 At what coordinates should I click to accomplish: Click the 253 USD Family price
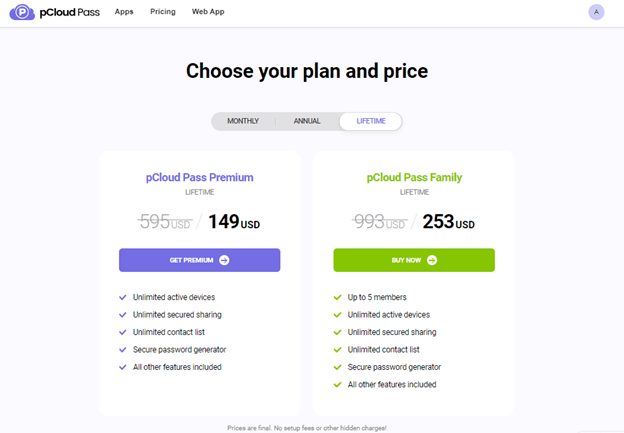click(448, 222)
